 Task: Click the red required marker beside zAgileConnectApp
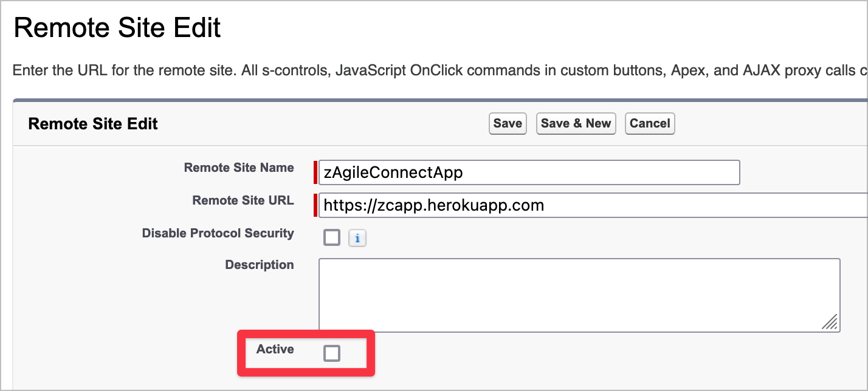(x=315, y=172)
